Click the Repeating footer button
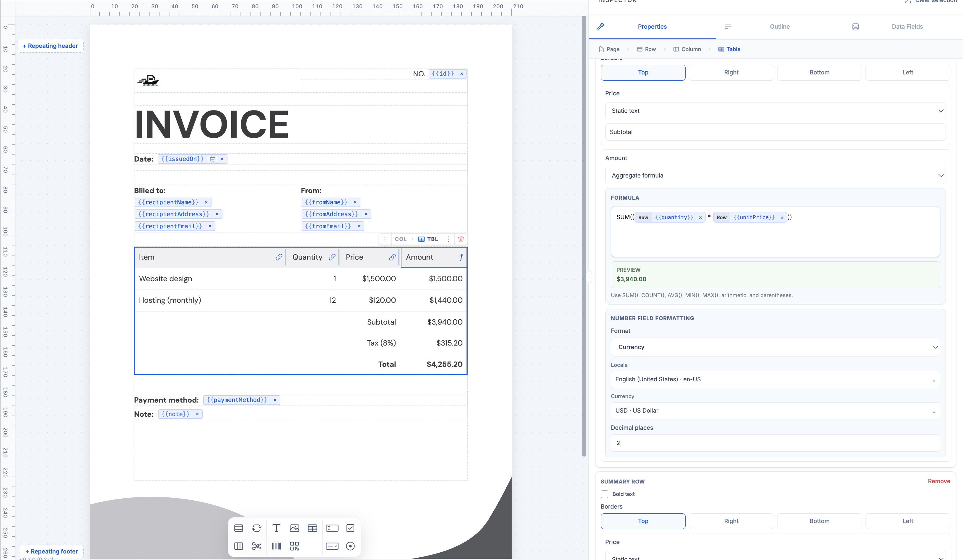963x560 pixels. point(52,551)
